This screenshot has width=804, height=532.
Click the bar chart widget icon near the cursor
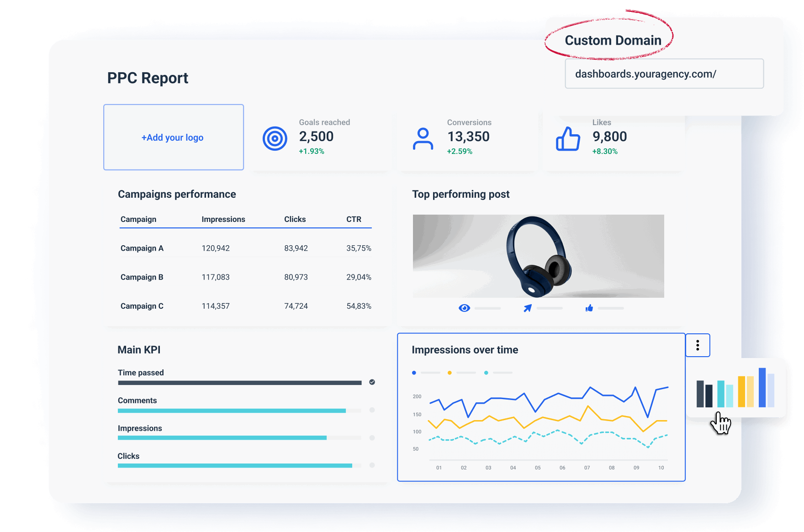pyautogui.click(x=735, y=393)
